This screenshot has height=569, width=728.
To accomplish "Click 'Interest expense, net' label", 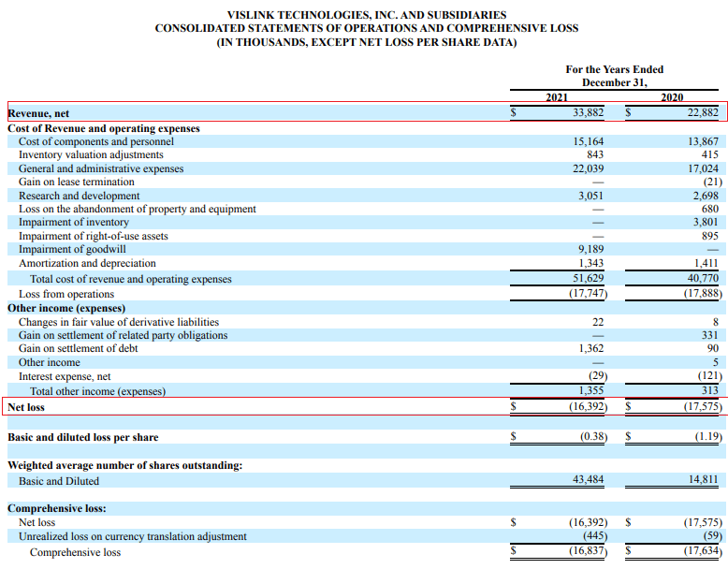I will [x=65, y=376].
